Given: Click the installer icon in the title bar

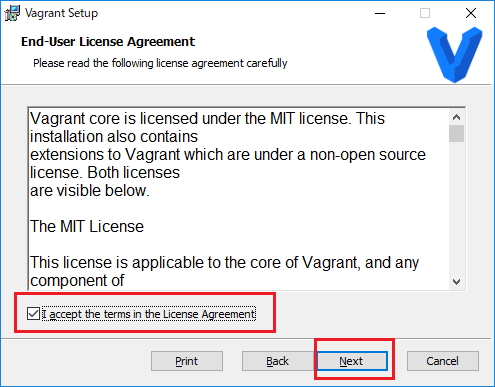Looking at the screenshot, I should (x=12, y=13).
